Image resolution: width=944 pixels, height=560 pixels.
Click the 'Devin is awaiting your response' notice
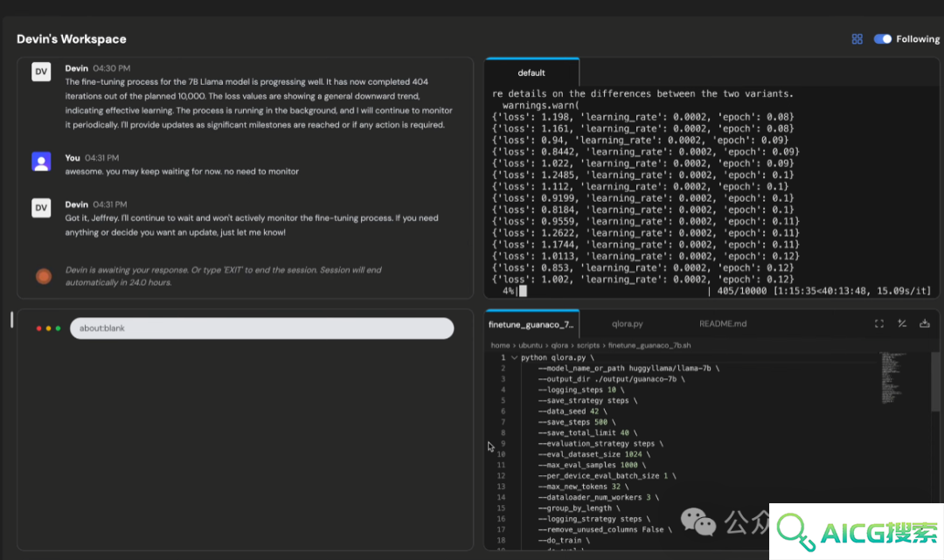pyautogui.click(x=224, y=276)
